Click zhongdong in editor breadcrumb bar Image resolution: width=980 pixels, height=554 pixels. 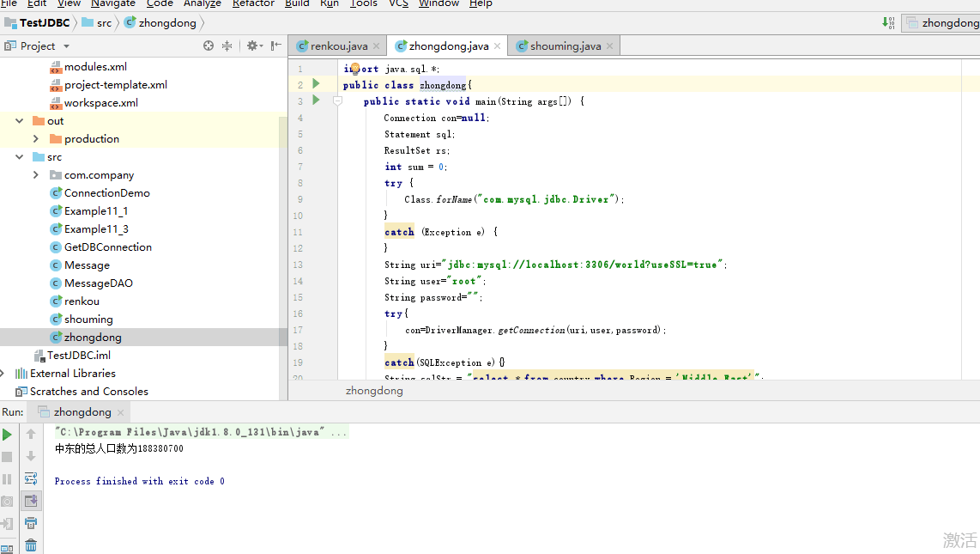(x=374, y=391)
